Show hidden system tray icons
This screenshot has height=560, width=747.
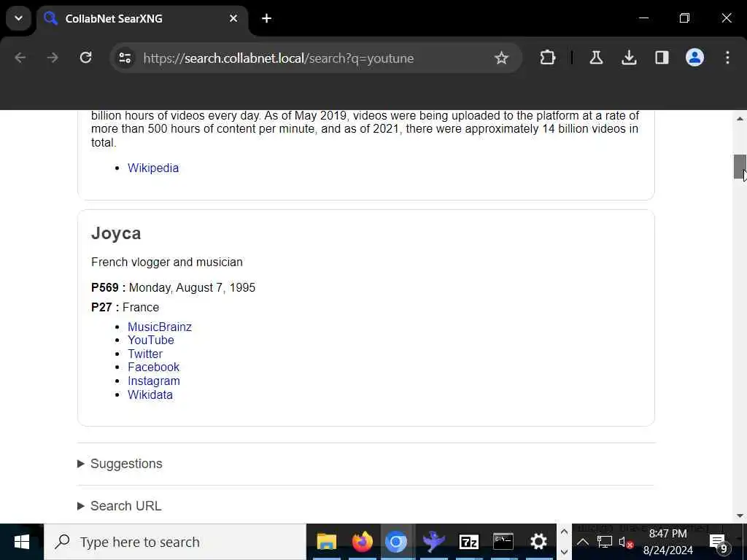coord(583,542)
